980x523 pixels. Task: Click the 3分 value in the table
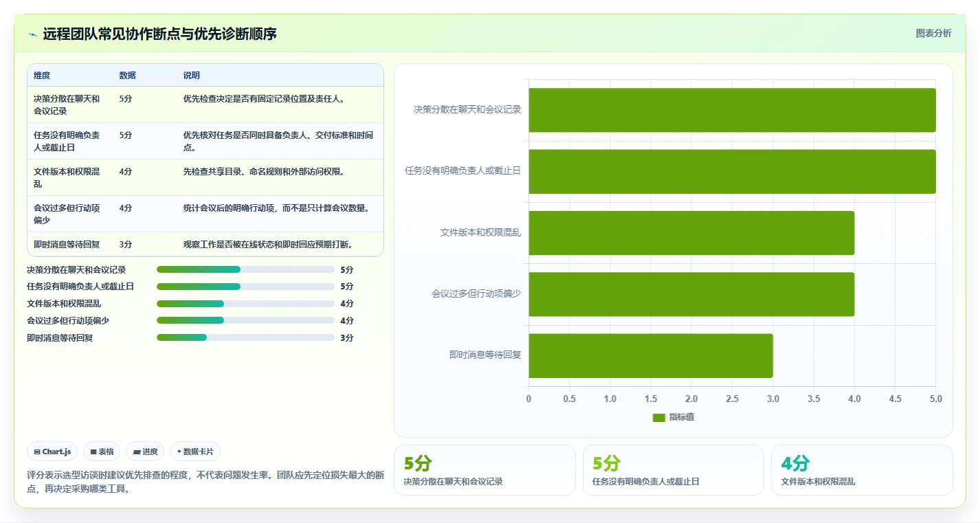pyautogui.click(x=126, y=244)
